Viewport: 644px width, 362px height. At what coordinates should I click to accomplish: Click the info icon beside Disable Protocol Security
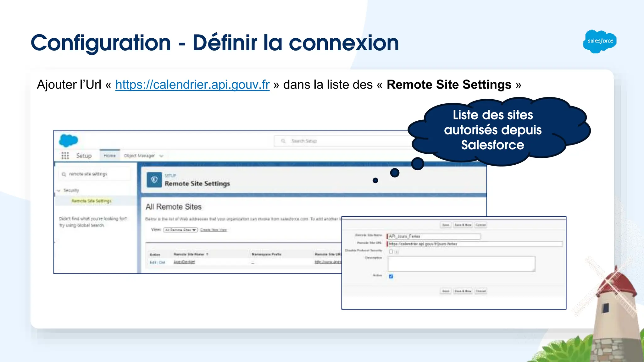tap(397, 252)
